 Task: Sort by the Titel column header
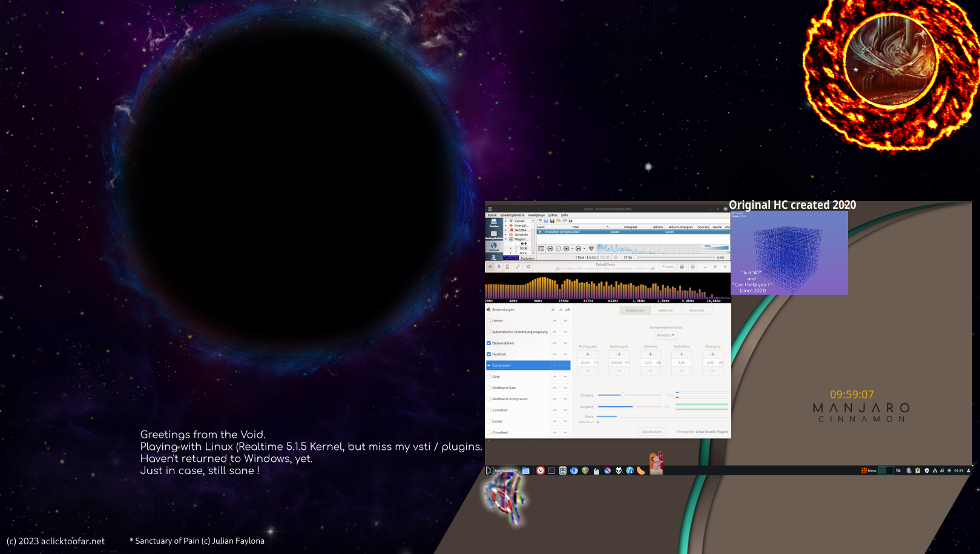coord(575,227)
